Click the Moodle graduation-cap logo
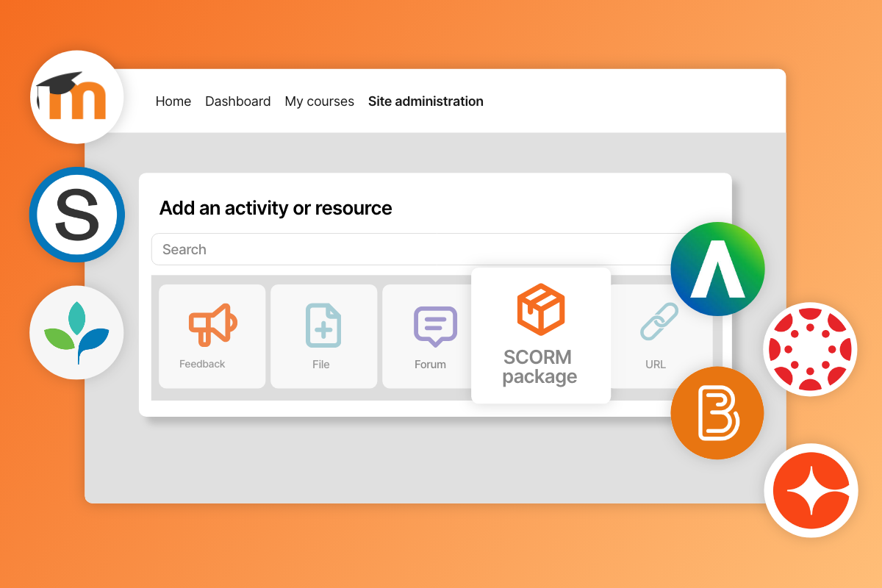The image size is (882, 588). (x=76, y=97)
